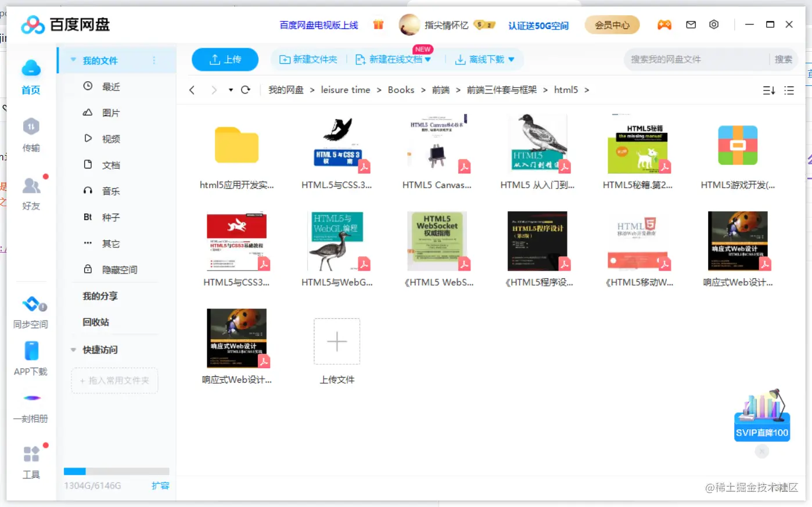Open the 首页 home section
Viewport: 812px width, 507px height.
[x=31, y=77]
